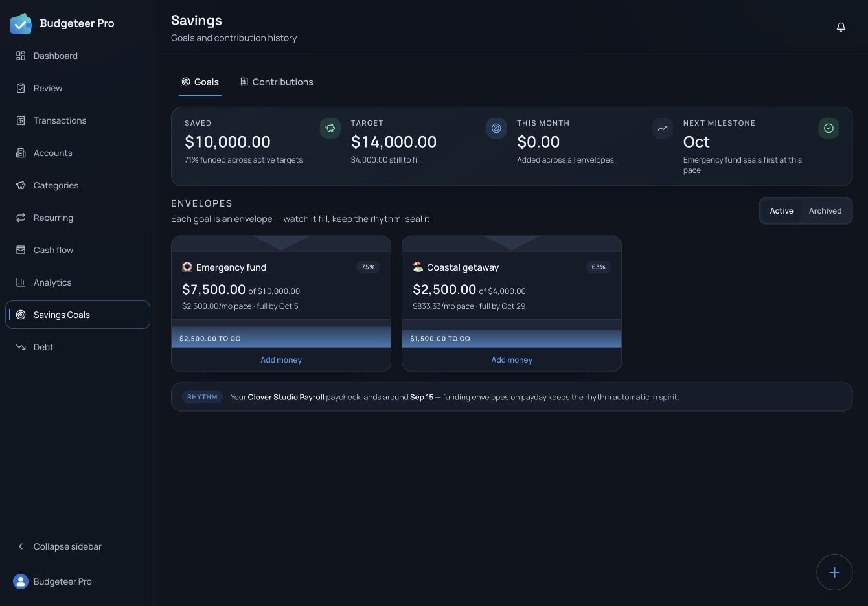Select Savings Goals in the sidebar
The image size is (868, 606).
coord(78,315)
